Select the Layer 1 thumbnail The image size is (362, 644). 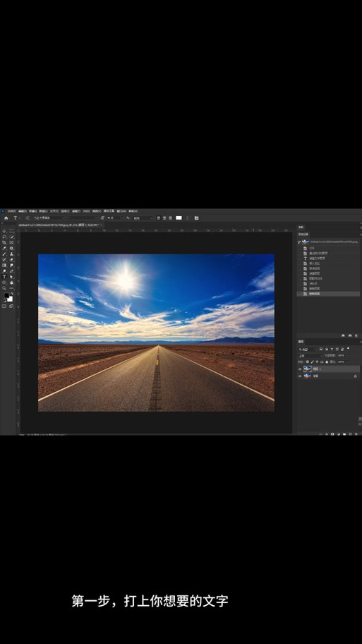click(308, 369)
